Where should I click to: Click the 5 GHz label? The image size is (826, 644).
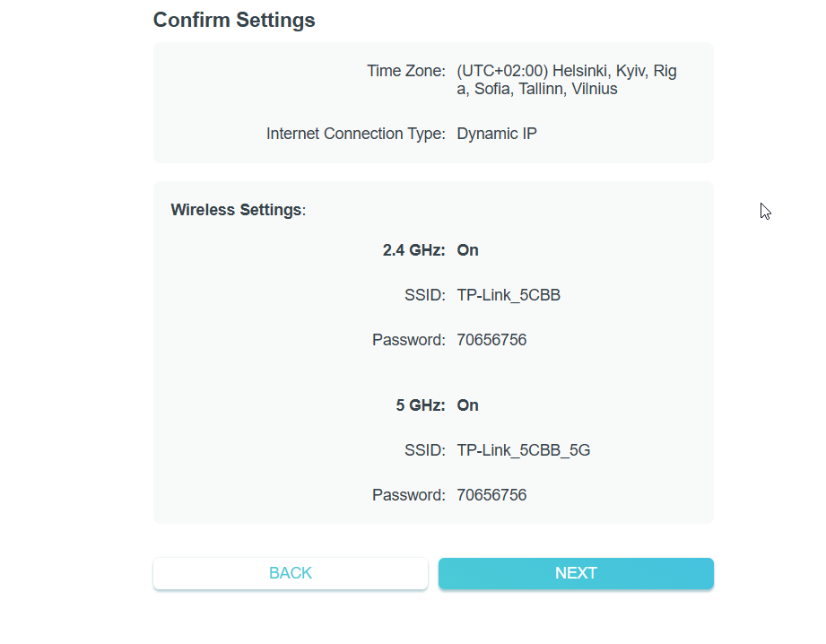point(420,405)
